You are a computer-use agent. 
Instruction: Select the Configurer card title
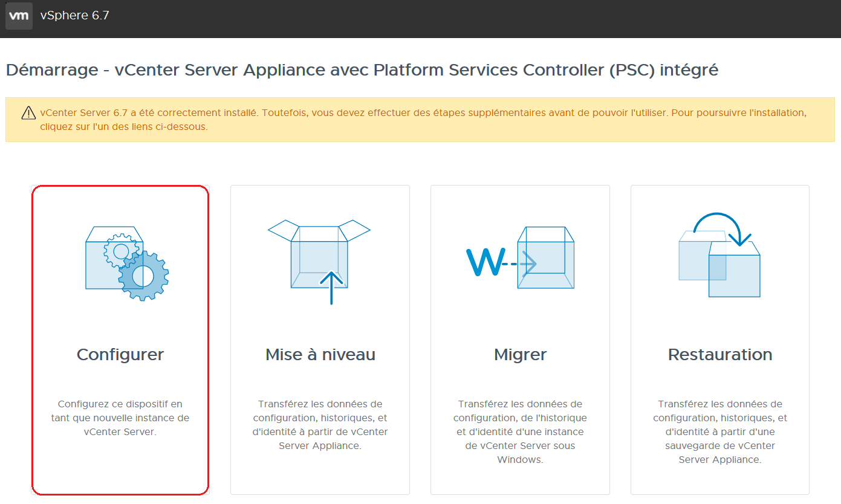tap(120, 354)
